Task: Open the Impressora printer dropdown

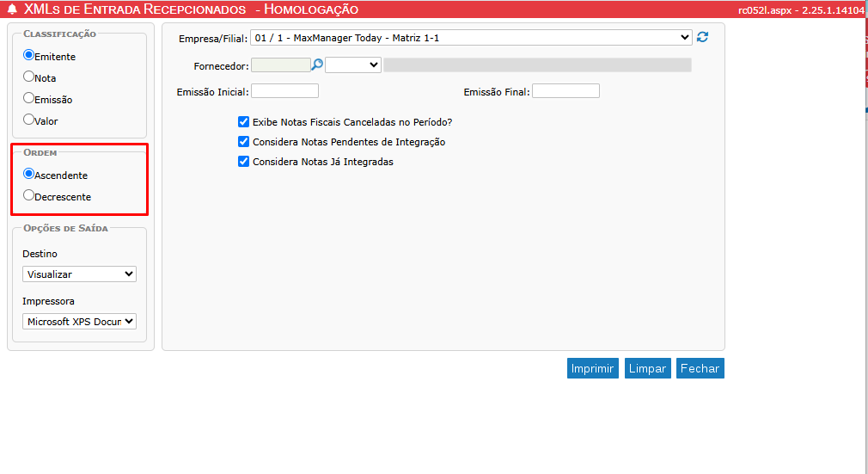Action: tap(79, 321)
